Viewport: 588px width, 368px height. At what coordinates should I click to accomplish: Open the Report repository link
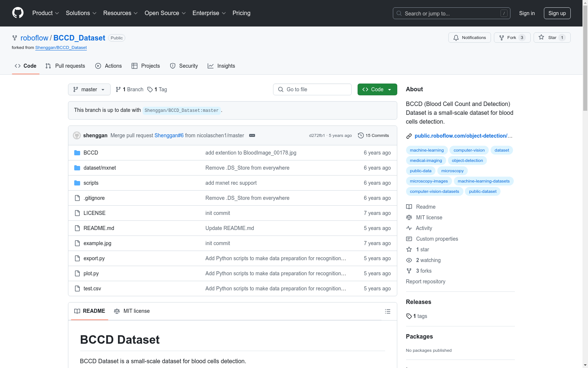click(x=426, y=282)
